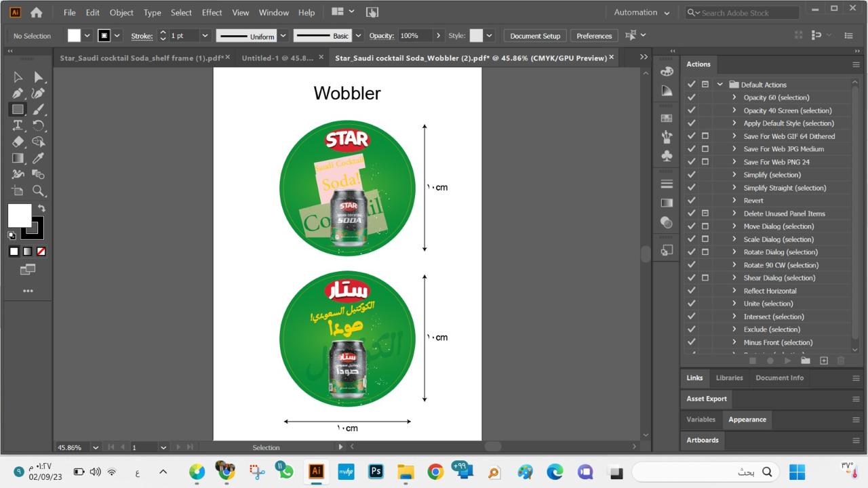Activate the Zoom tool
868x488 pixels.
(x=39, y=191)
